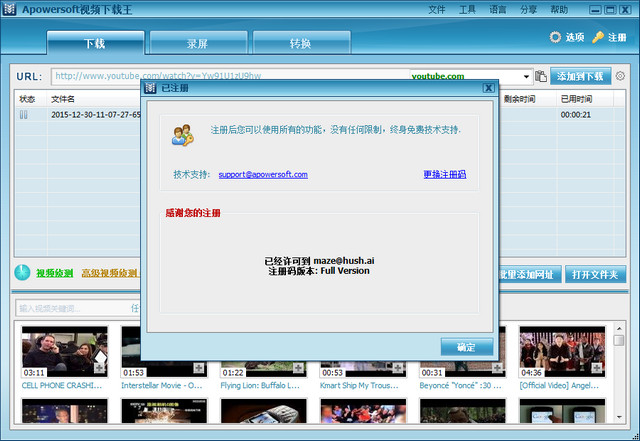Open 选项 settings with gear icon
The width and height of the screenshot is (640, 441).
567,37
